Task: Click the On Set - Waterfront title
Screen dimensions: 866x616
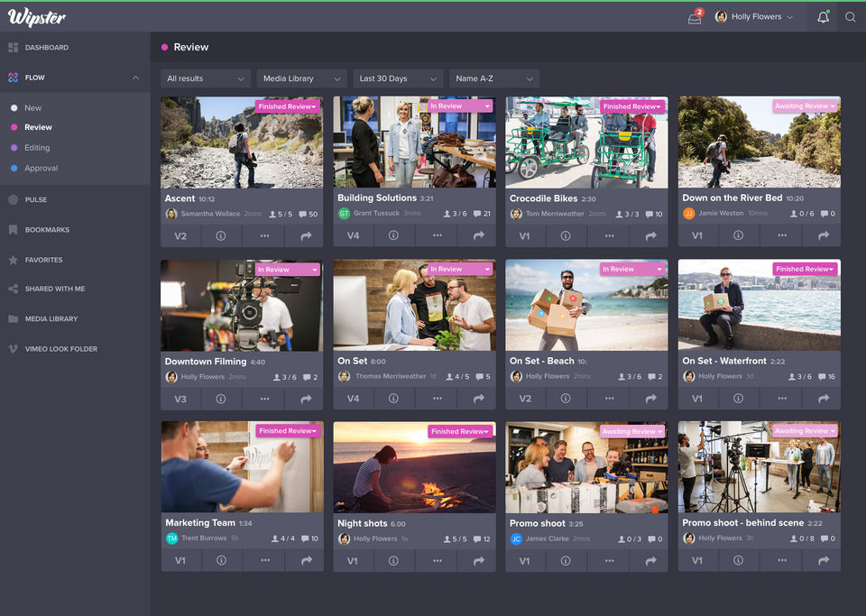Action: (x=724, y=361)
